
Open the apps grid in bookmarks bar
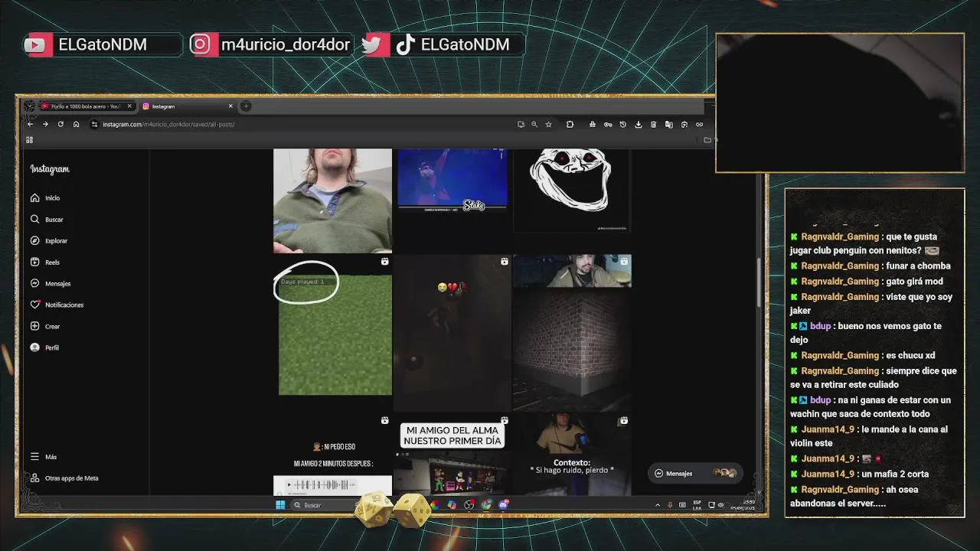[x=29, y=140]
